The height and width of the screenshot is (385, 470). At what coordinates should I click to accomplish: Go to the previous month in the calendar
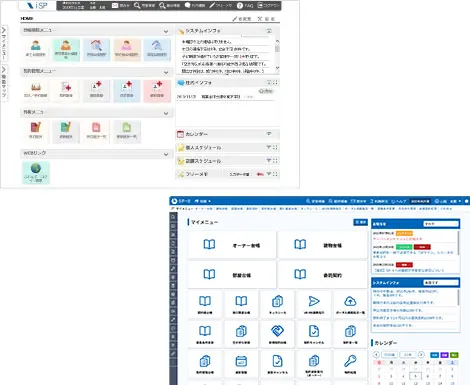pos(376,354)
